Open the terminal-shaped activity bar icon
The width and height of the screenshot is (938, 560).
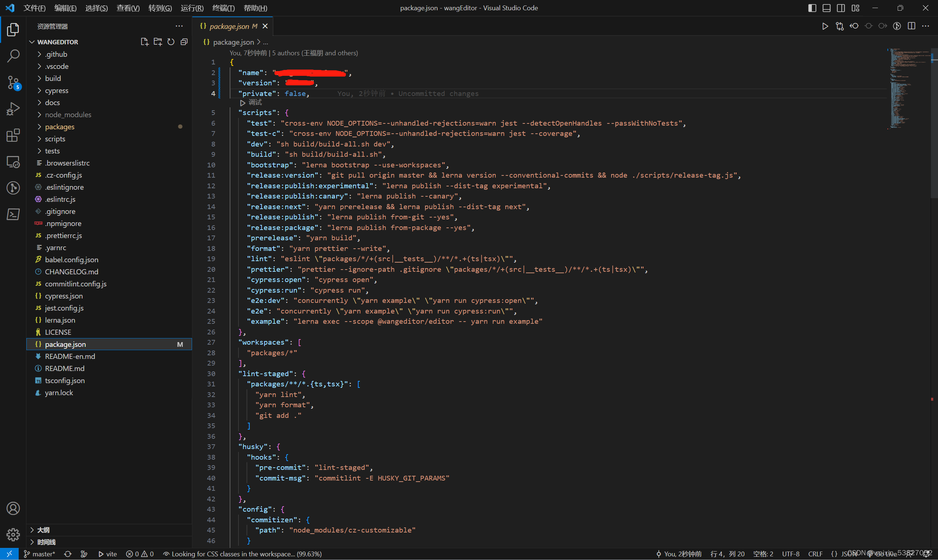point(13,214)
